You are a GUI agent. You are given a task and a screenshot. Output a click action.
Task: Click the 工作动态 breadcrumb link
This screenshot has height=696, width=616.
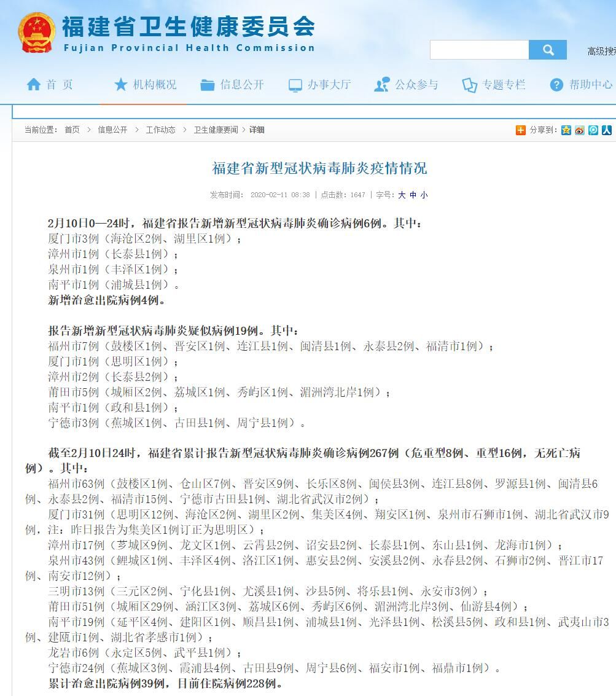click(x=160, y=130)
